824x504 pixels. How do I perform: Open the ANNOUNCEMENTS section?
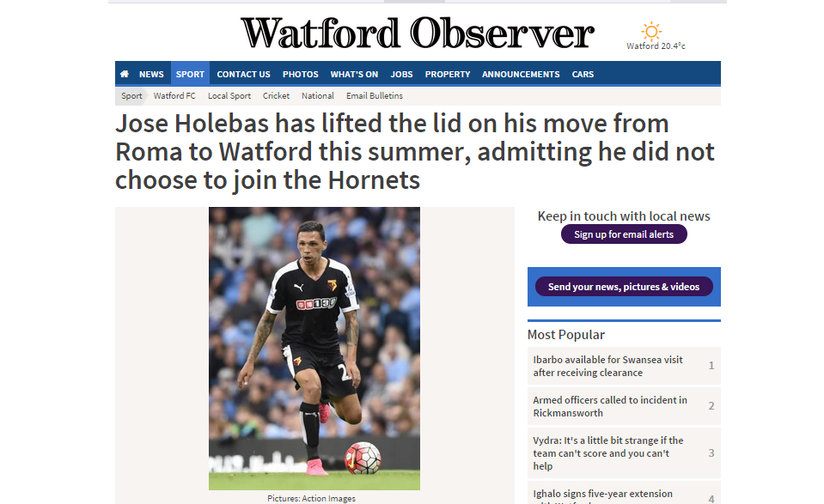pyautogui.click(x=521, y=74)
